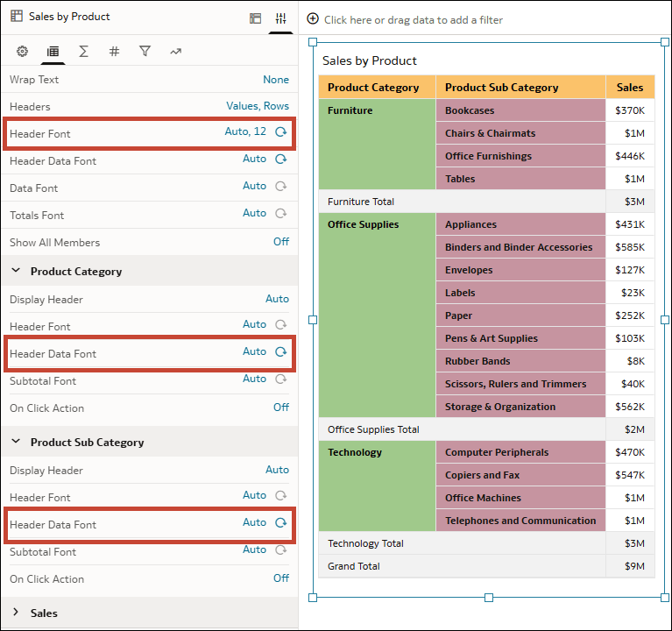Toggle Product Sub Category On Click Action
This screenshot has height=631, width=672.
[x=280, y=578]
